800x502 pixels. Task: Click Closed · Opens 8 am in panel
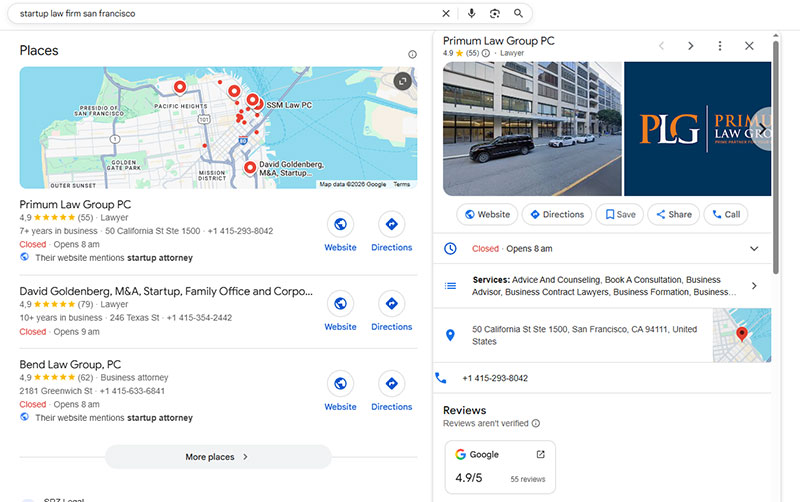tap(512, 248)
